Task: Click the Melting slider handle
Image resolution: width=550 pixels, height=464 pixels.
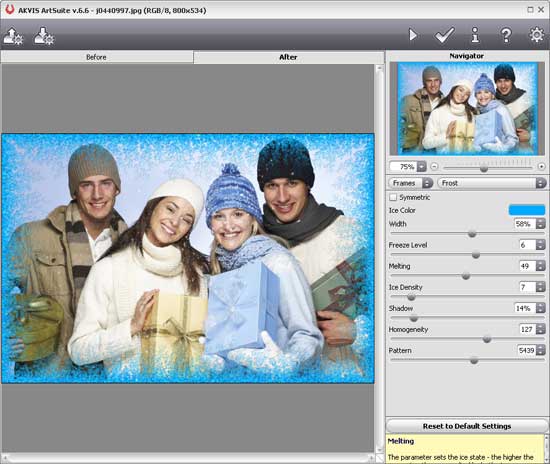Action: [x=466, y=276]
